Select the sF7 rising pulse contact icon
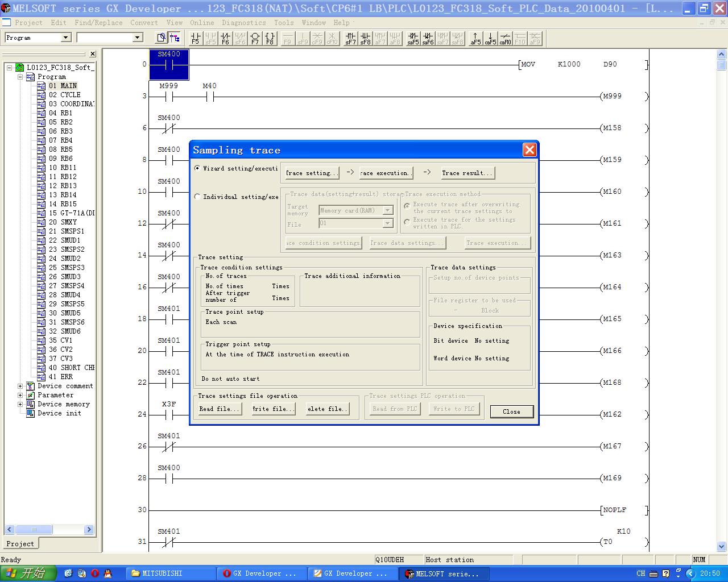 pos(350,38)
